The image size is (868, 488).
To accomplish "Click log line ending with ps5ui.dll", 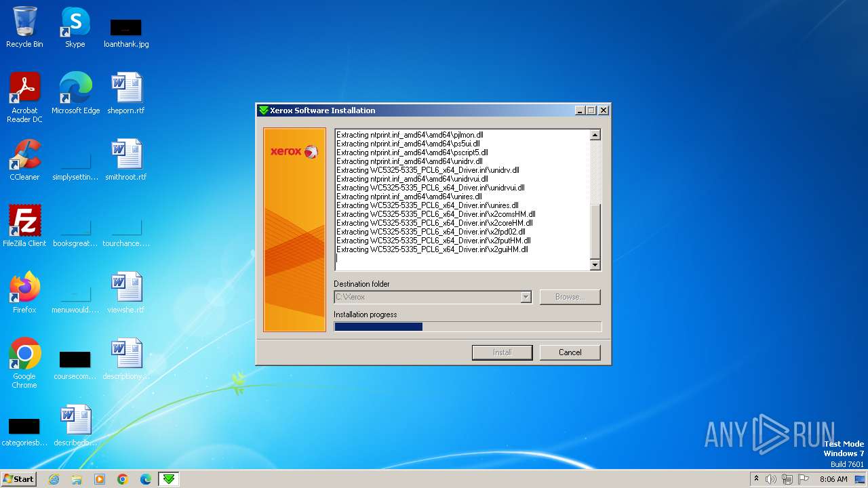I will [x=408, y=144].
